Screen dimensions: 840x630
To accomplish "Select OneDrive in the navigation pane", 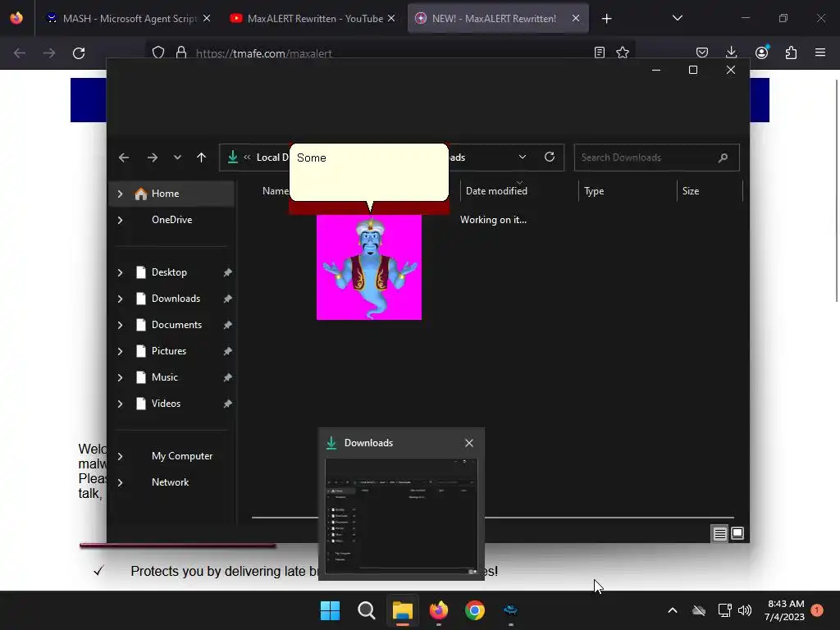I will coord(171,220).
